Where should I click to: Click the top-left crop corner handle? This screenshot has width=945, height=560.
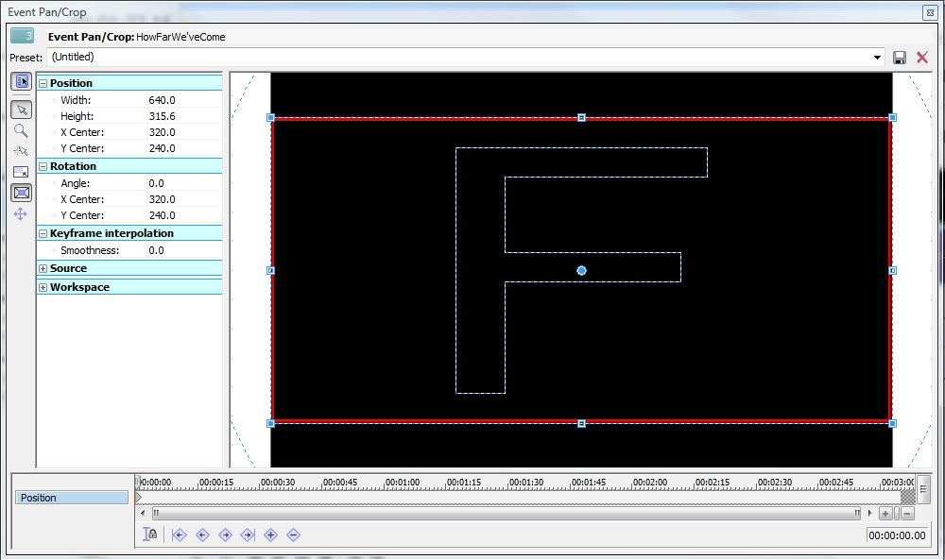click(x=270, y=117)
